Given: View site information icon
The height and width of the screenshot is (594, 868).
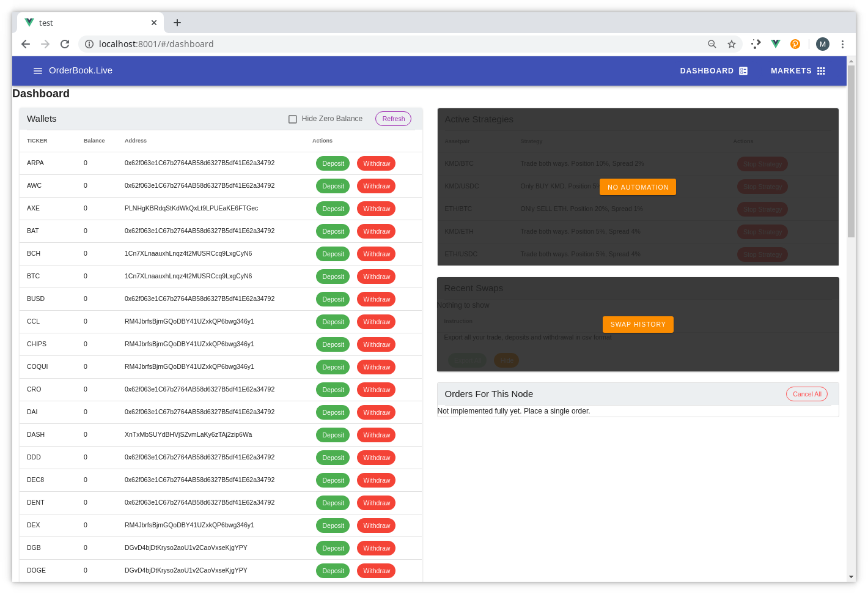Looking at the screenshot, I should (89, 44).
